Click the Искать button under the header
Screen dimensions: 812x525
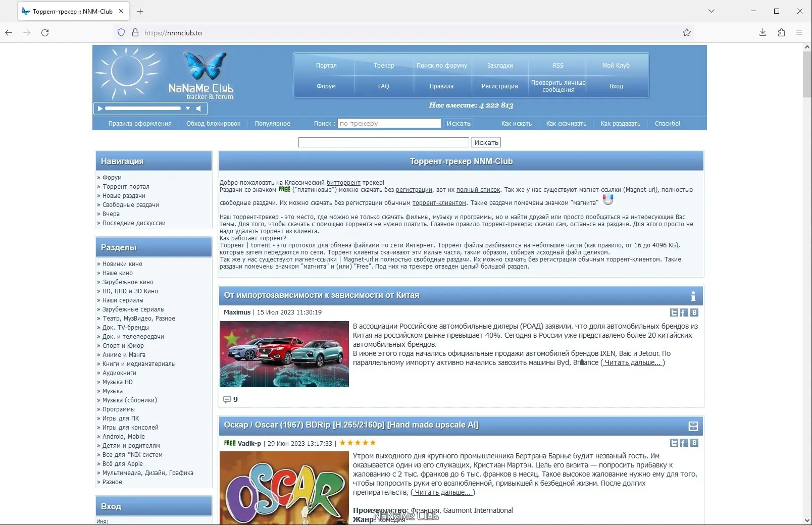[486, 142]
